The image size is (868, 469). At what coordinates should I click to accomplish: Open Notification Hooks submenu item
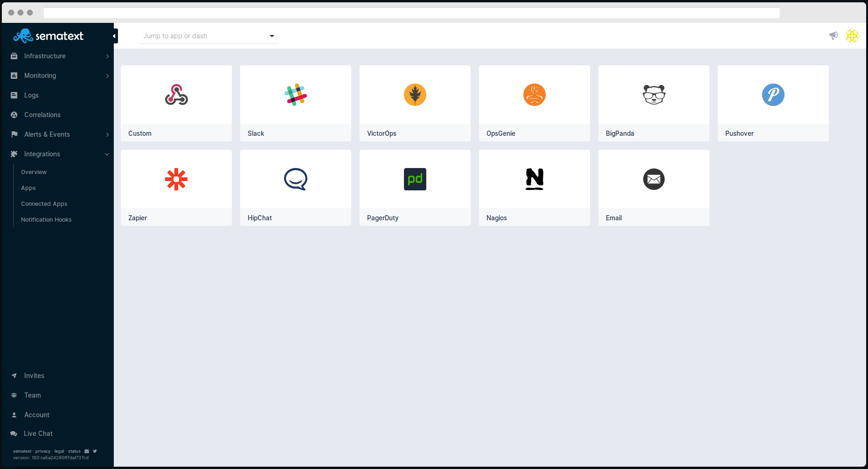[46, 220]
